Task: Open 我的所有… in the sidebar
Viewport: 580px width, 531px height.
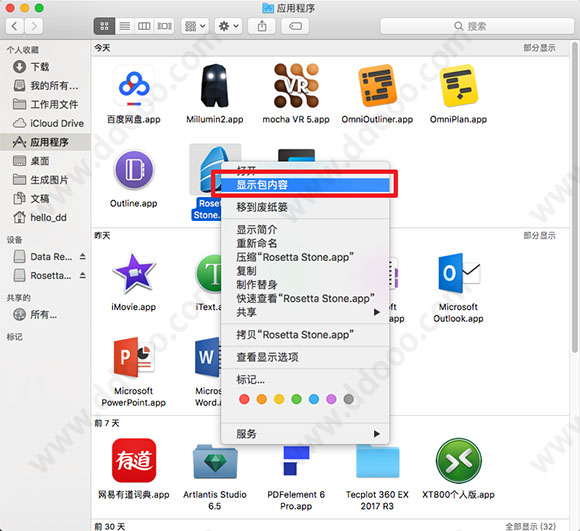Action: pyautogui.click(x=45, y=85)
